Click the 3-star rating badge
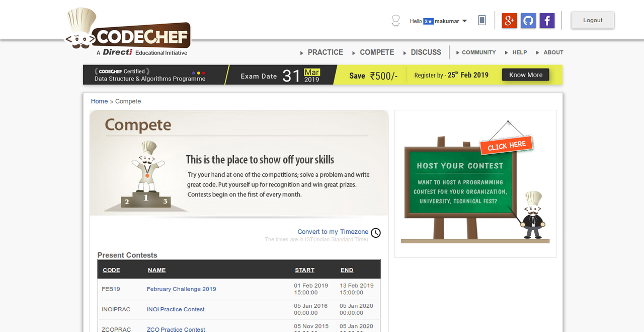 [428, 21]
